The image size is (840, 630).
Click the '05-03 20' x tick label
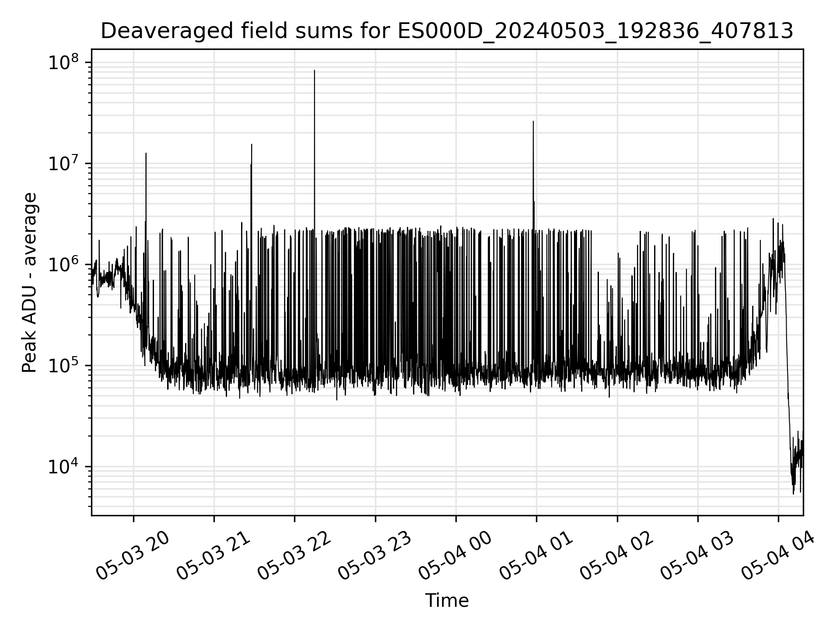click(x=133, y=556)
